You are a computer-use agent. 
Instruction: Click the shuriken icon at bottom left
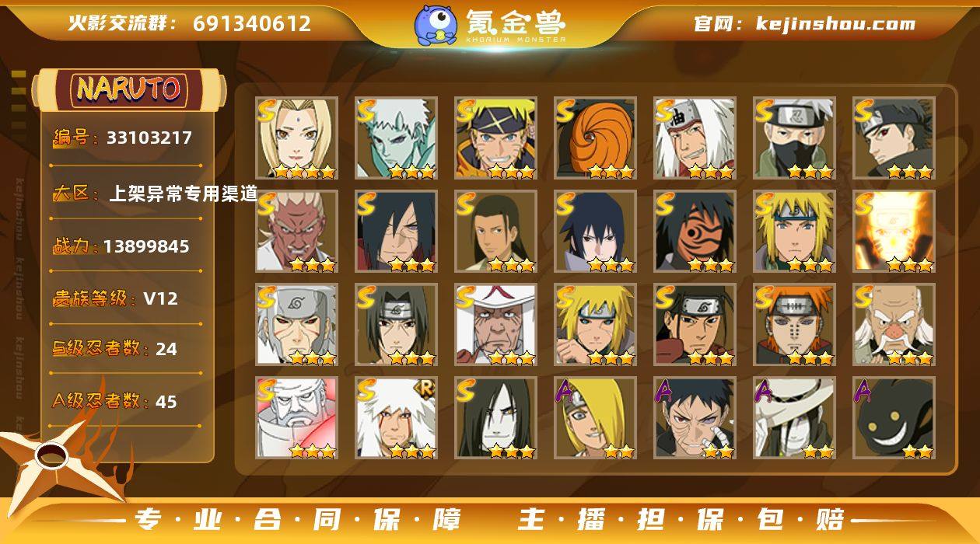[56, 459]
